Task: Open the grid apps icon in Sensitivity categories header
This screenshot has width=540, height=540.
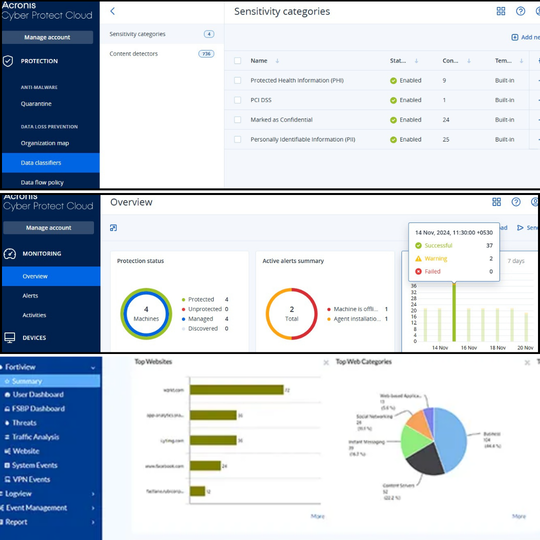Action: (501, 11)
